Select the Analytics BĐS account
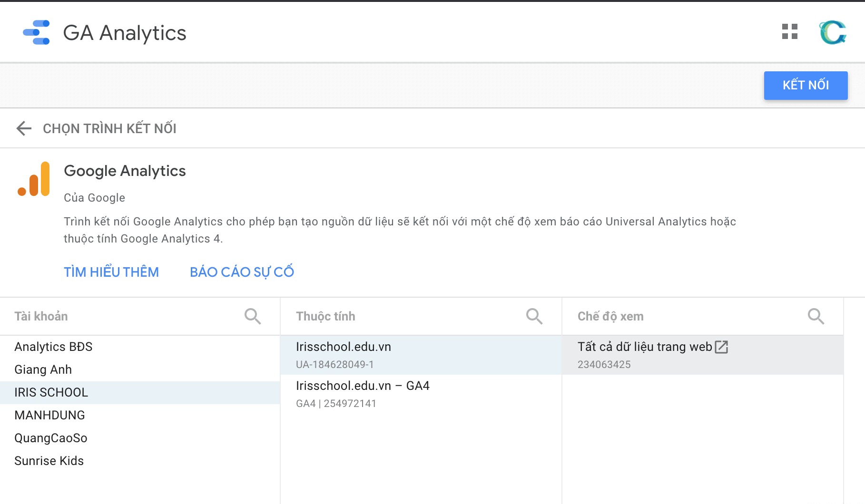 140,347
